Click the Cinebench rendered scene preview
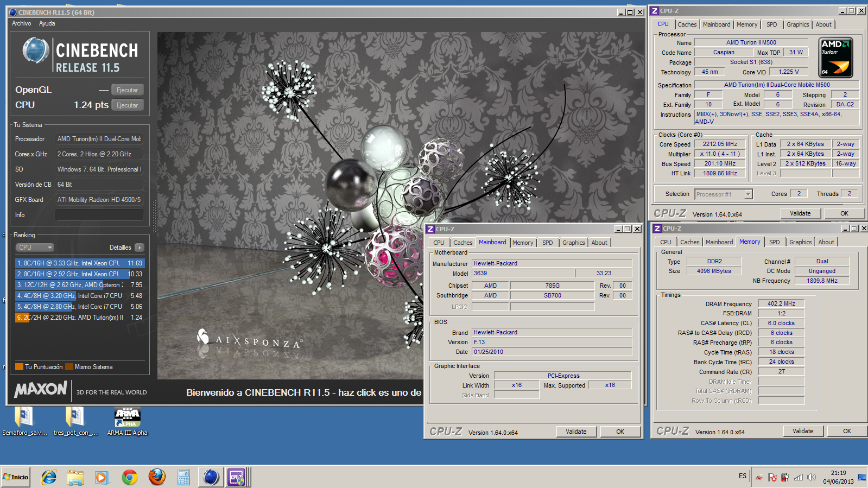 (x=401, y=205)
